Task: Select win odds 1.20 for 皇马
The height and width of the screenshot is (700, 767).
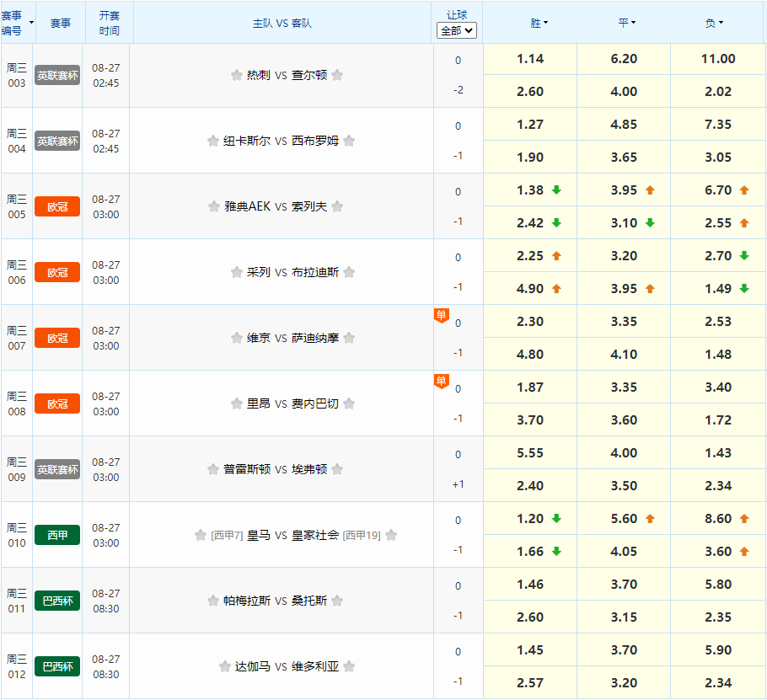Action: 530,519
